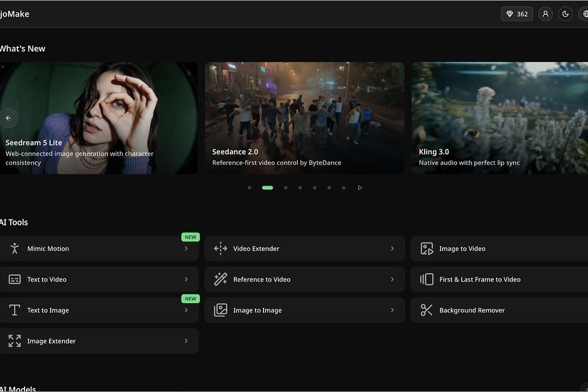Click the NEW badge on Text to Image

point(191,298)
